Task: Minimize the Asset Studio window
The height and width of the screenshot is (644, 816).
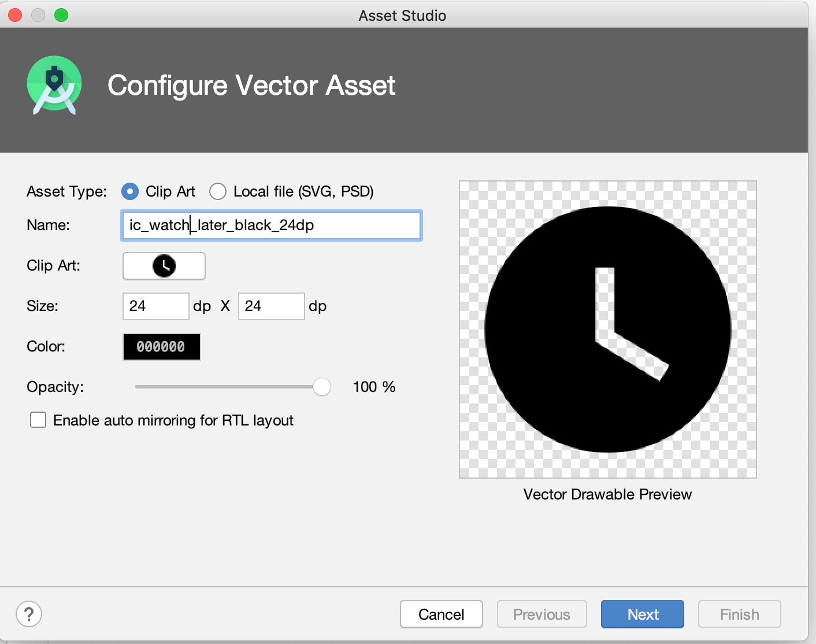Action: tap(38, 15)
